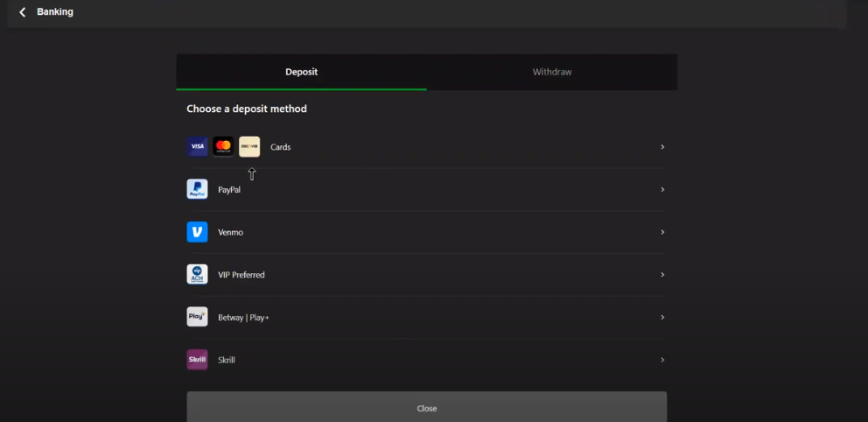Expand the Venmo row chevron

662,232
